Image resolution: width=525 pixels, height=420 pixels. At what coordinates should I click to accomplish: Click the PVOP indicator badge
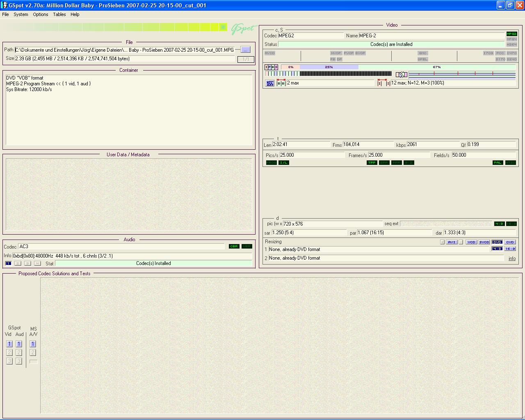pos(349,53)
